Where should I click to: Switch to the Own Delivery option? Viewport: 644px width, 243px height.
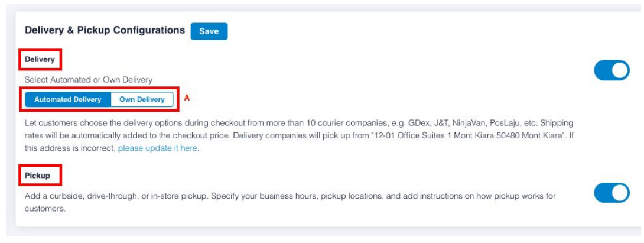142,99
